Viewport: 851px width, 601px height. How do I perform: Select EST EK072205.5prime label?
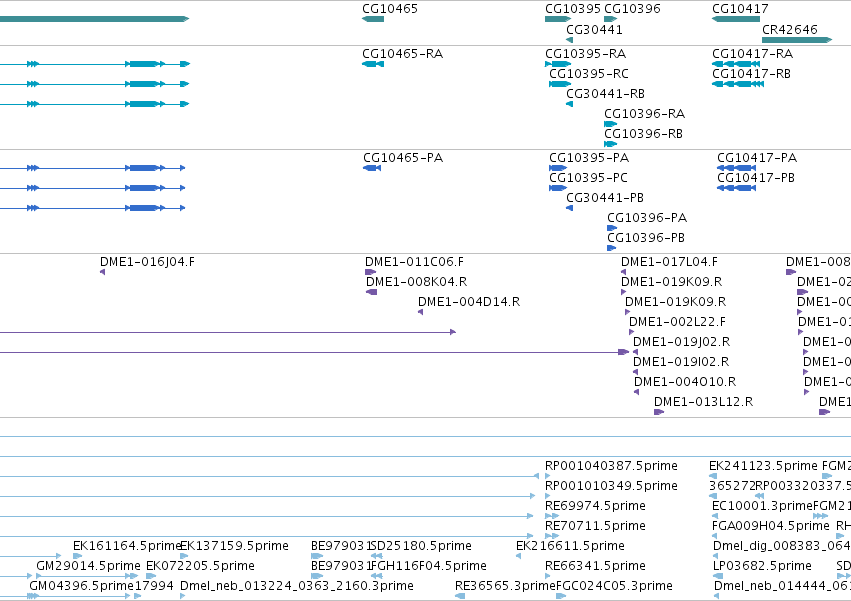(x=200, y=567)
